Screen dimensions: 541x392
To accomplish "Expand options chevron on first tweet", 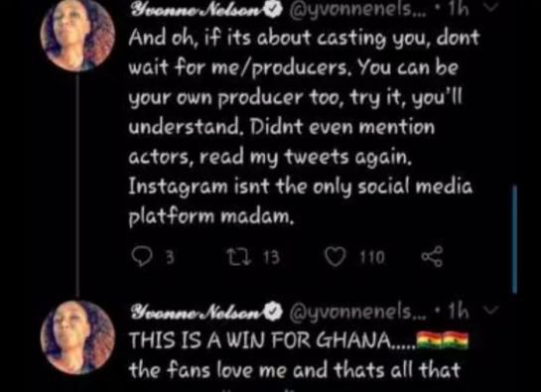I will pyautogui.click(x=491, y=8).
